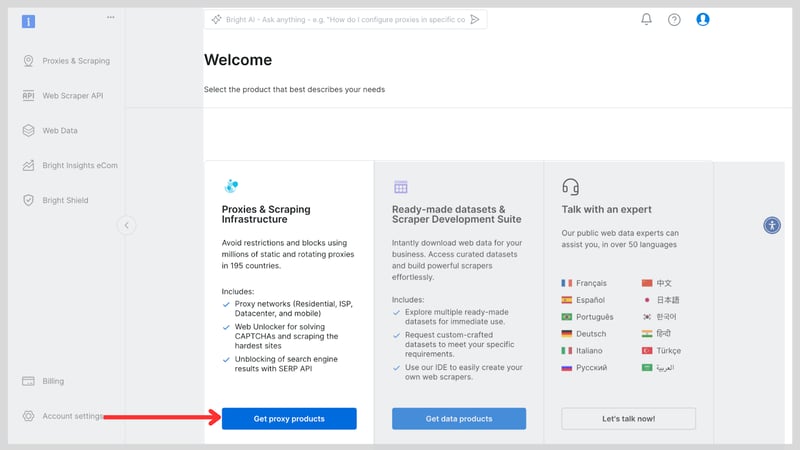
Task: Open Account settings in sidebar
Action: click(x=63, y=416)
